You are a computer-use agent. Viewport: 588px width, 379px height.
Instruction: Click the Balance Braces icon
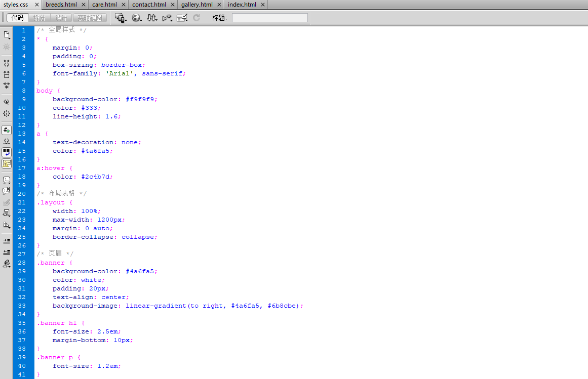tap(7, 113)
